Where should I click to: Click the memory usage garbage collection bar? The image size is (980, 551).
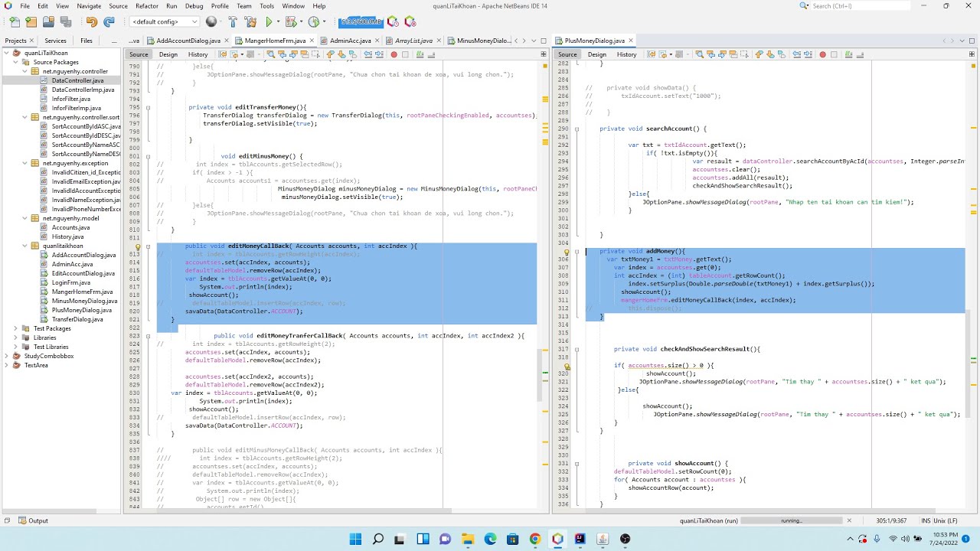tap(361, 21)
